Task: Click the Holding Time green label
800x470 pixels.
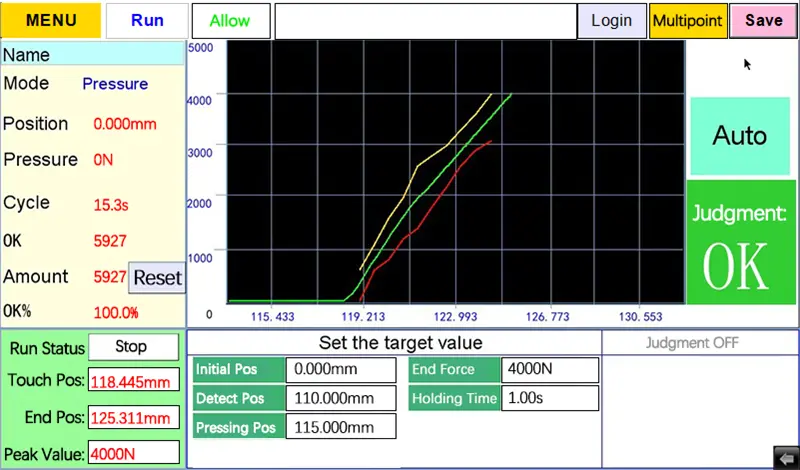Action: pyautogui.click(x=454, y=399)
